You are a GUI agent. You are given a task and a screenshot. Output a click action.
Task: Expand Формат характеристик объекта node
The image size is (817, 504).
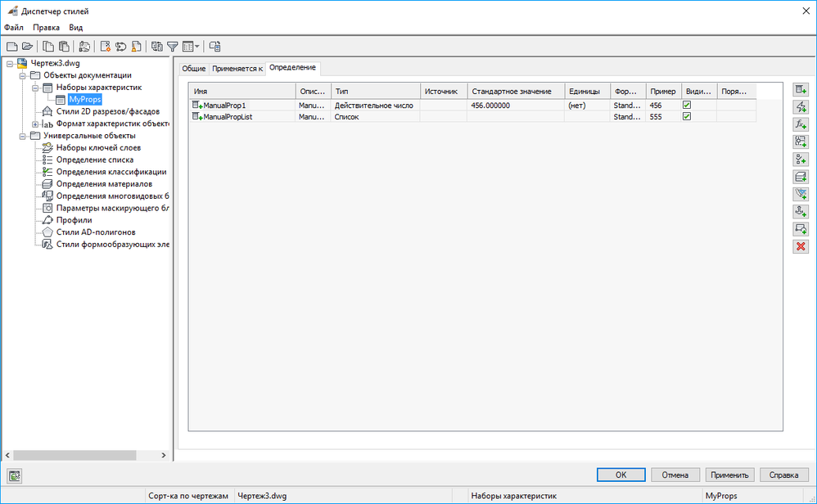click(35, 124)
